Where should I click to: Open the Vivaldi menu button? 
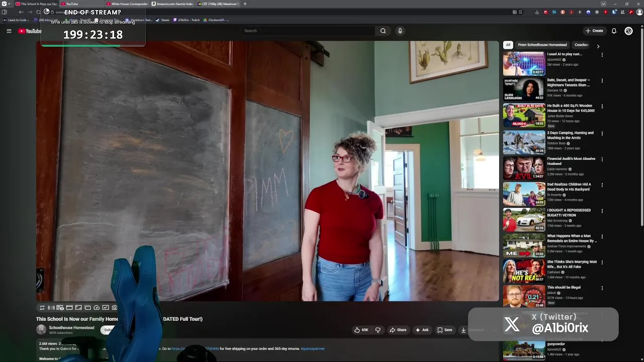[x=4, y=4]
